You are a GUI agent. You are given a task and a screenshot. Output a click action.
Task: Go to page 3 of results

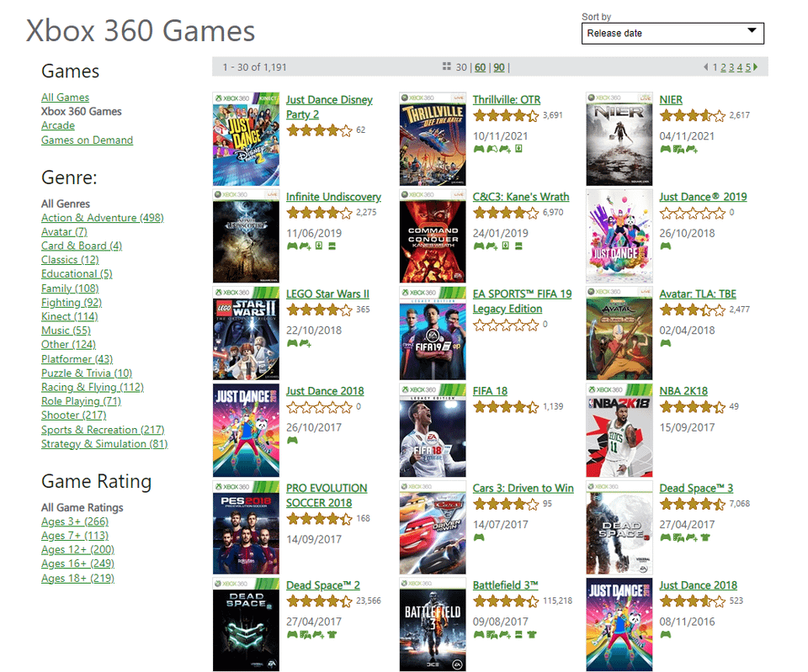click(x=731, y=67)
